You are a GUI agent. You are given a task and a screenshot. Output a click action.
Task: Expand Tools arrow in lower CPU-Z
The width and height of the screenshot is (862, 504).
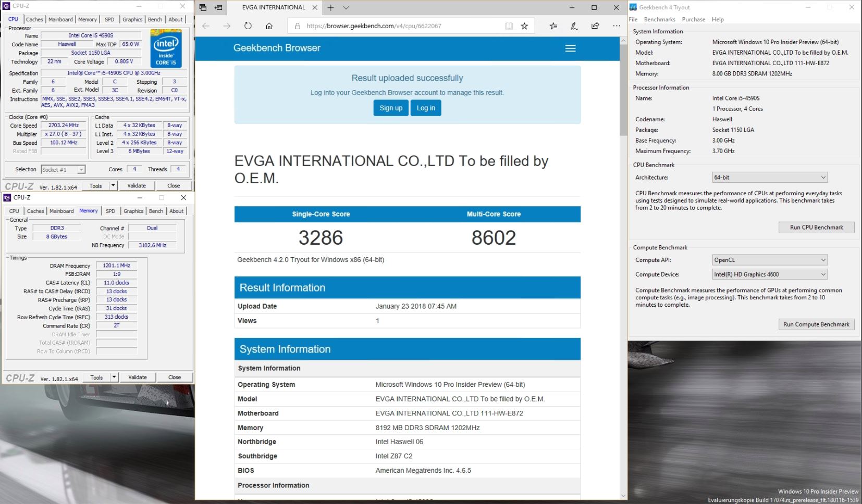(x=114, y=377)
